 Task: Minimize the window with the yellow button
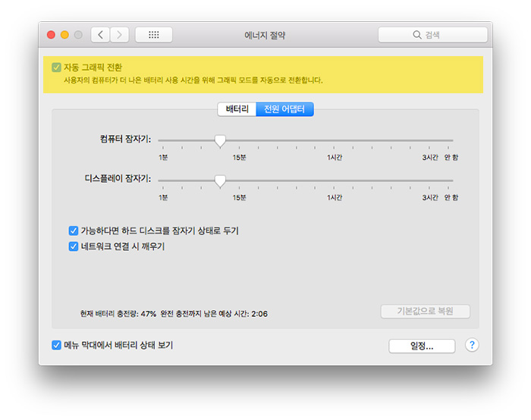click(x=64, y=35)
